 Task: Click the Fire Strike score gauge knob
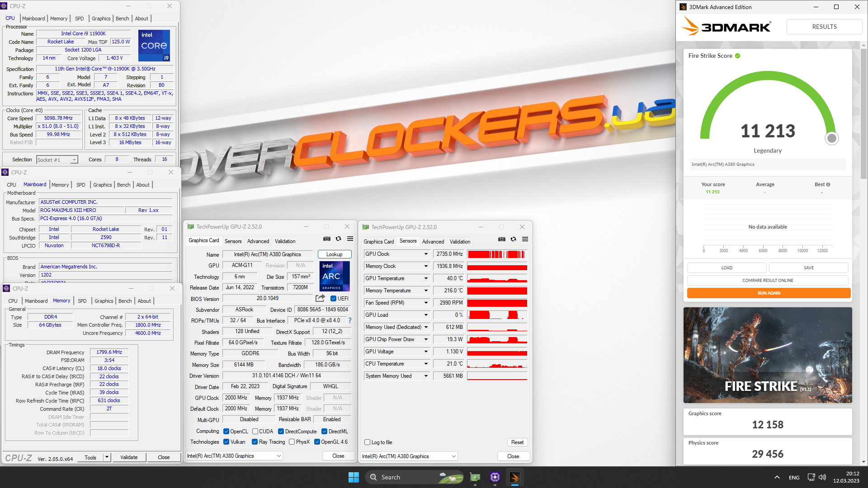click(x=831, y=138)
